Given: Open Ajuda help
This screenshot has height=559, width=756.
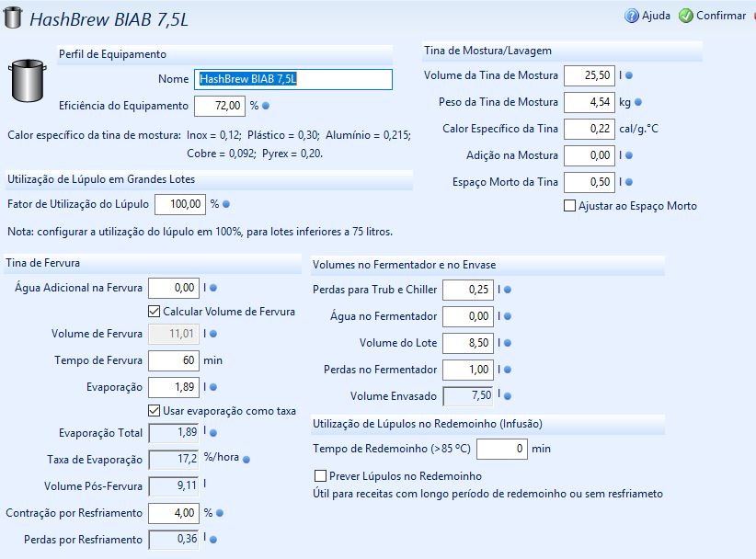Looking at the screenshot, I should [647, 16].
